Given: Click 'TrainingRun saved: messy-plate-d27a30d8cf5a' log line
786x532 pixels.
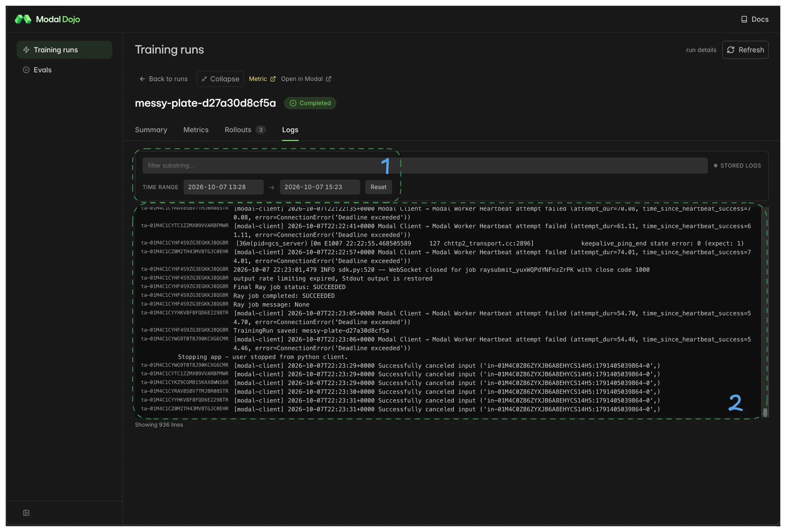Looking at the screenshot, I should coord(311,330).
